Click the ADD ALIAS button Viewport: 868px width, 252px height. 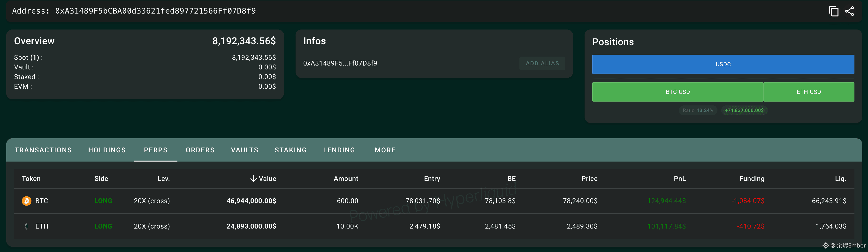[542, 63]
